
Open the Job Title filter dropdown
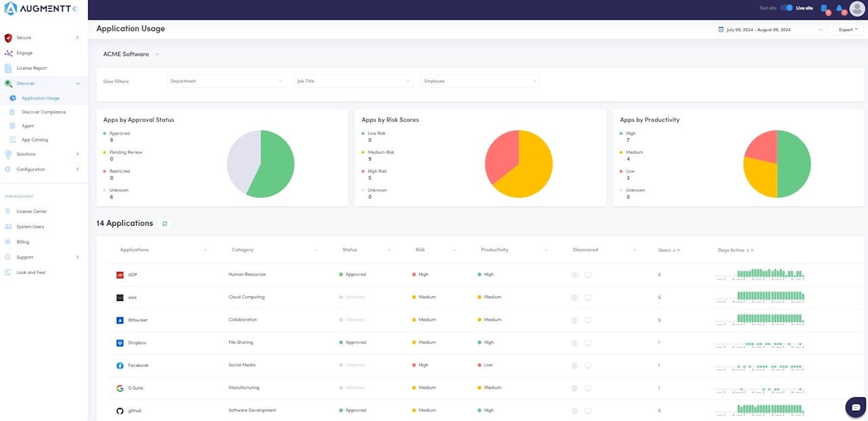pyautogui.click(x=353, y=81)
